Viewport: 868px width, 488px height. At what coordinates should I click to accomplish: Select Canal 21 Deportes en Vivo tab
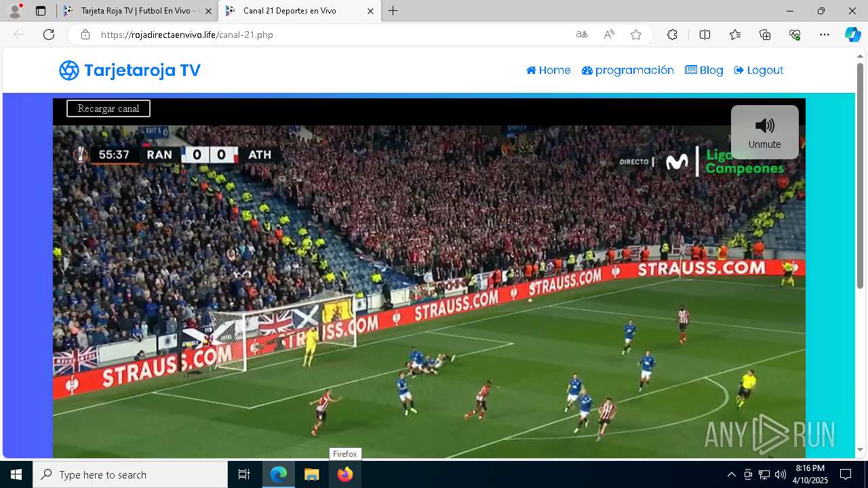click(x=298, y=11)
